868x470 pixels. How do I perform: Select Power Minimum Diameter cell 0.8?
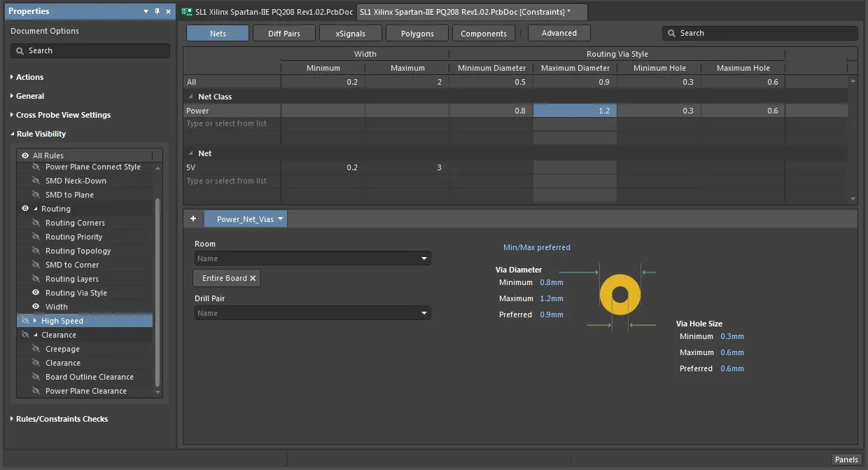[x=491, y=111]
